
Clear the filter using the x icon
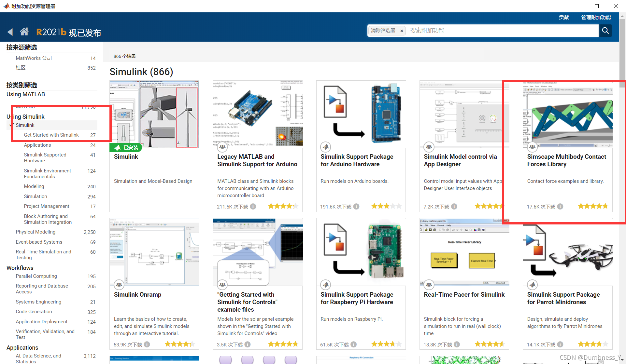(402, 31)
